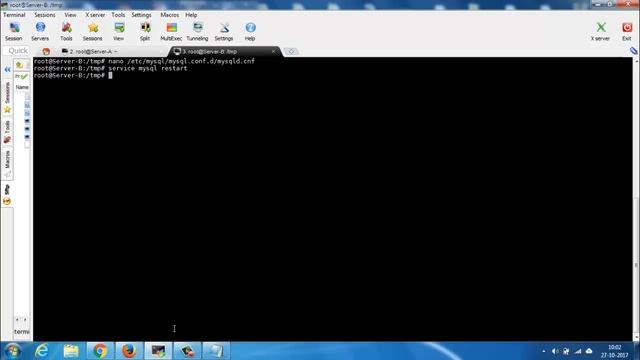Open the Tools toolbar icon
The image size is (640, 360).
66,31
